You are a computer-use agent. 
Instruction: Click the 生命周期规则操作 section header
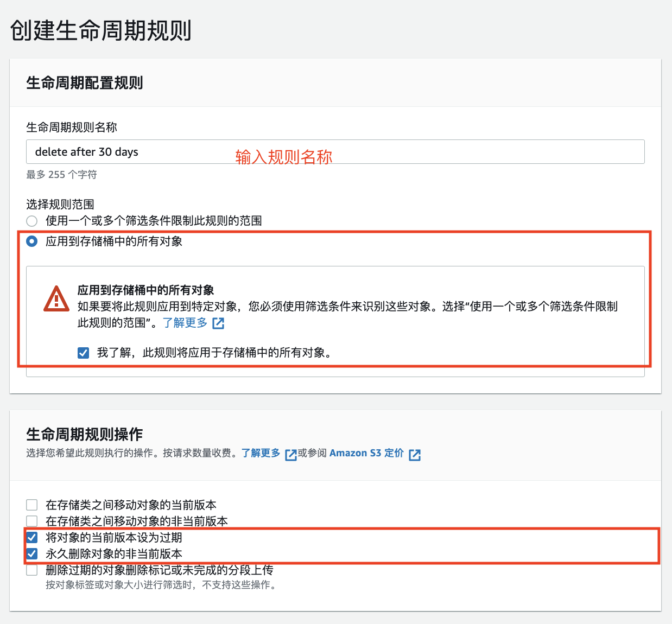(x=84, y=434)
